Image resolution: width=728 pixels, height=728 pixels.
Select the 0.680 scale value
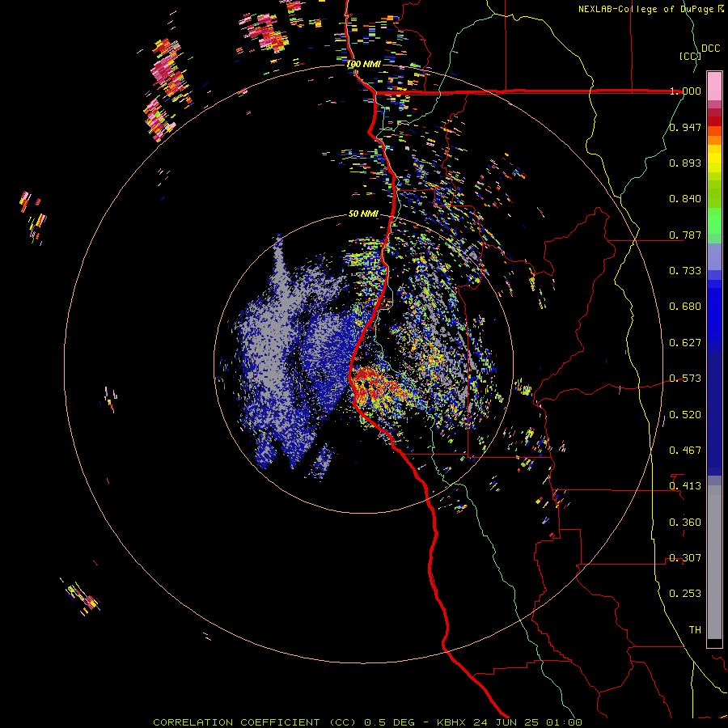685,307
